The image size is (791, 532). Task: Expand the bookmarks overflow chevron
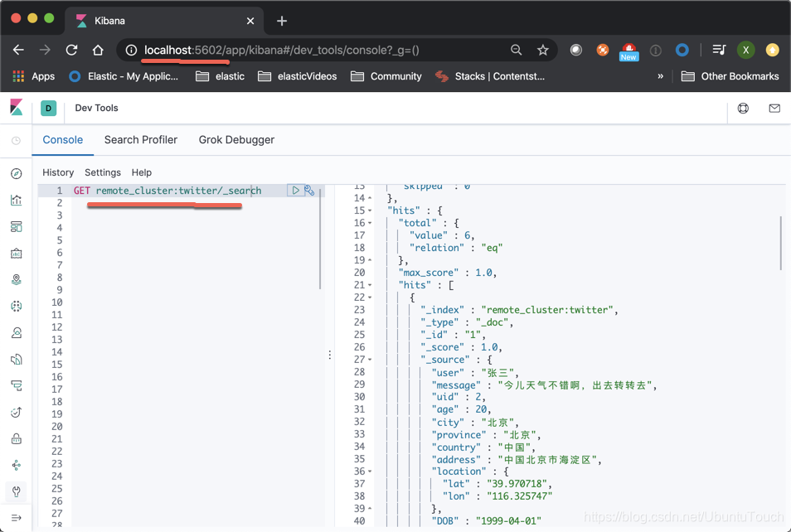click(x=660, y=75)
